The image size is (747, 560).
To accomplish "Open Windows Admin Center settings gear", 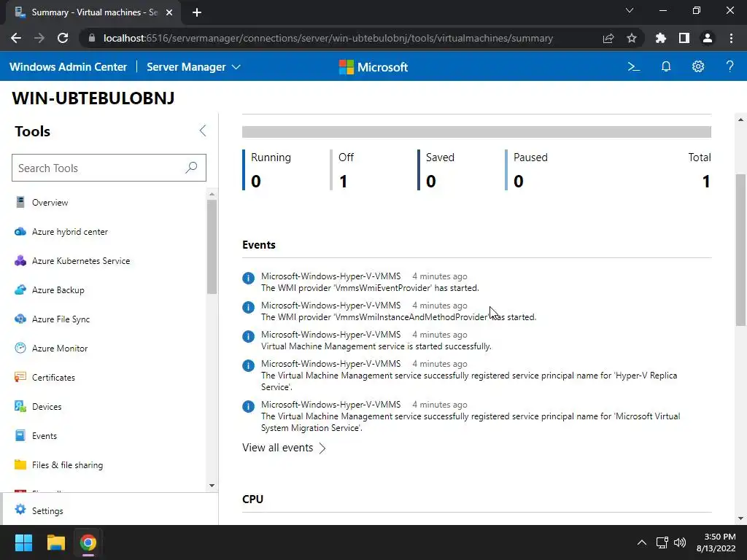I will pos(698,67).
